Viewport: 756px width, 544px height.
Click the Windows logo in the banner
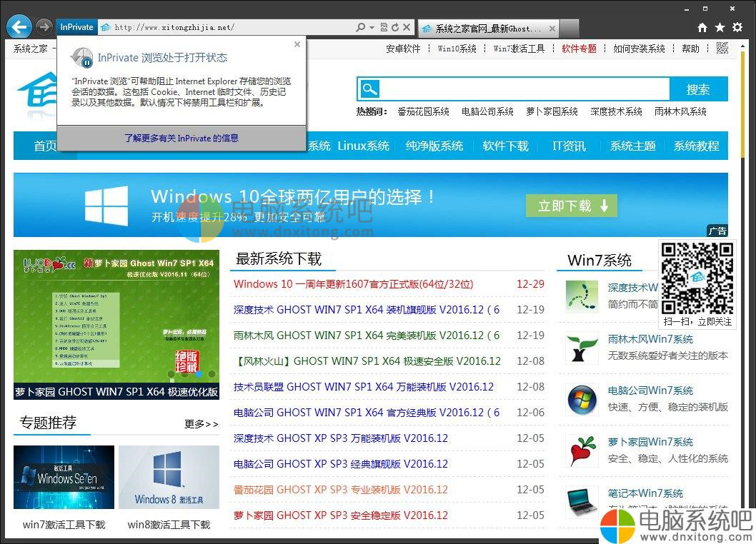[x=106, y=206]
